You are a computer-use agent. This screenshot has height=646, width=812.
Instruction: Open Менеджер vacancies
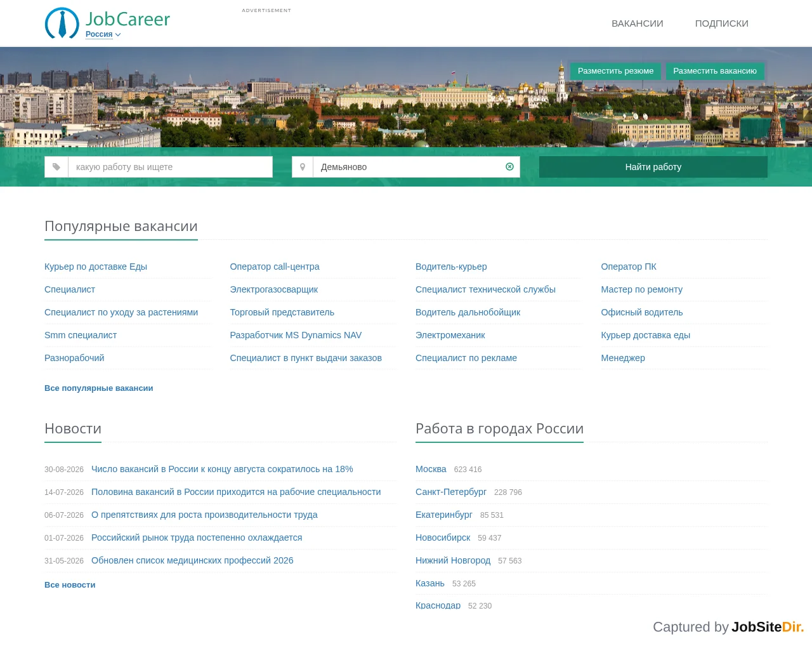(x=623, y=358)
